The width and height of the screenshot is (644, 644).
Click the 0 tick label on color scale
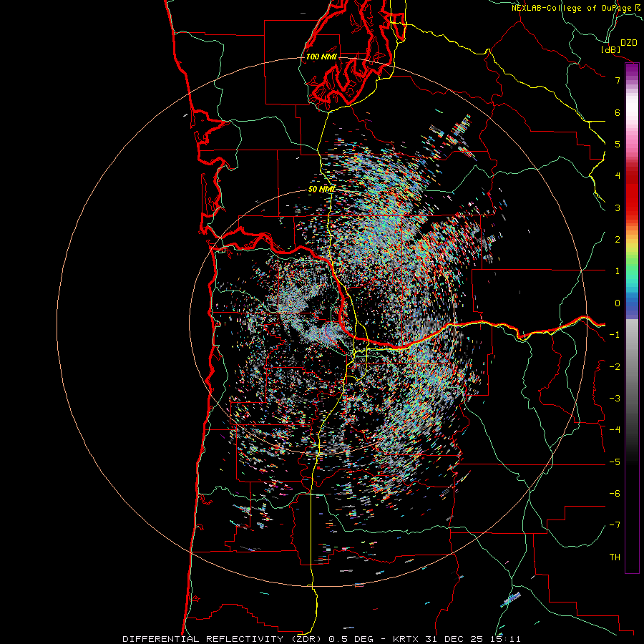tap(618, 303)
